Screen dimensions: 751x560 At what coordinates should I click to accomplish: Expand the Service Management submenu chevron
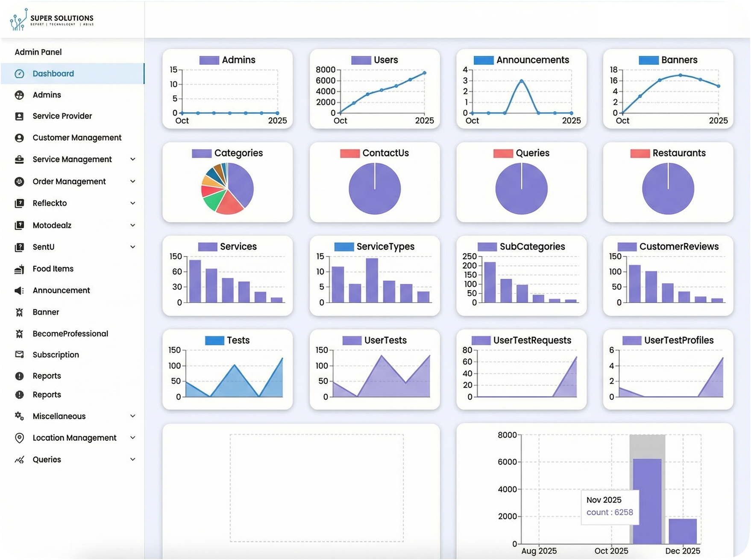[x=133, y=159]
